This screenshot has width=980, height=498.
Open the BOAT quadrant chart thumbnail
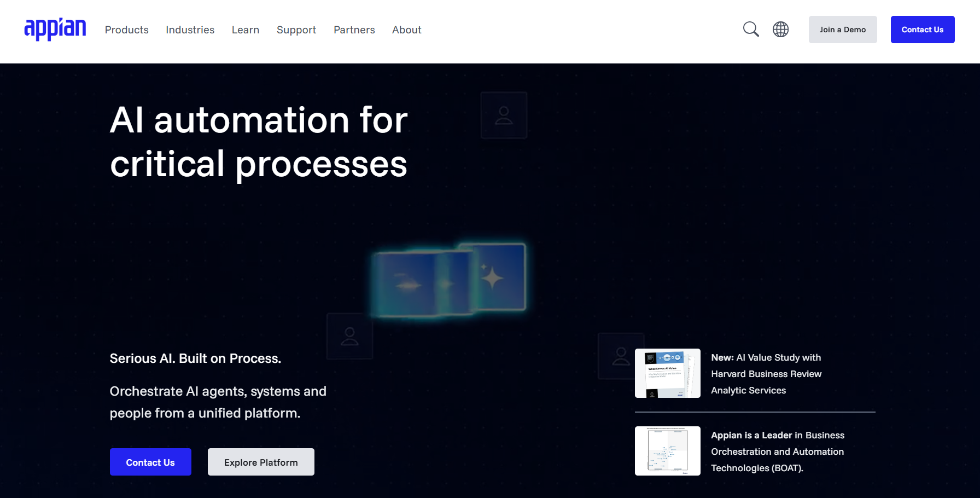[668, 451]
